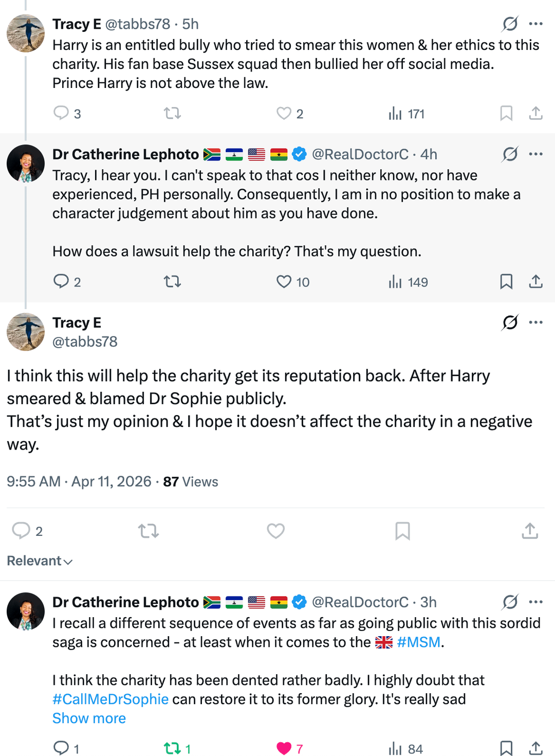Image resolution: width=555 pixels, height=756 pixels.
Task: Reply to Tracy E's first tweet
Action: pos(61,113)
